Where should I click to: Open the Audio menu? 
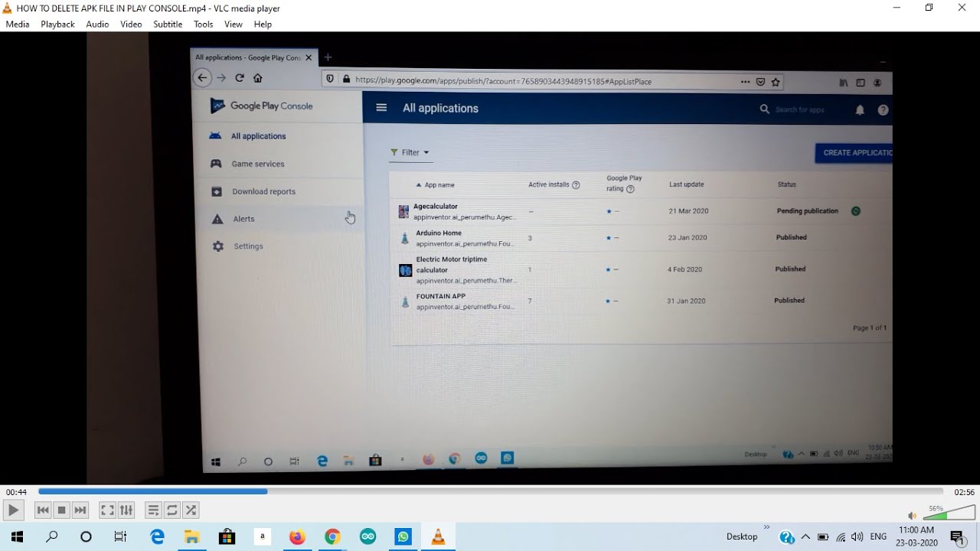coord(97,24)
